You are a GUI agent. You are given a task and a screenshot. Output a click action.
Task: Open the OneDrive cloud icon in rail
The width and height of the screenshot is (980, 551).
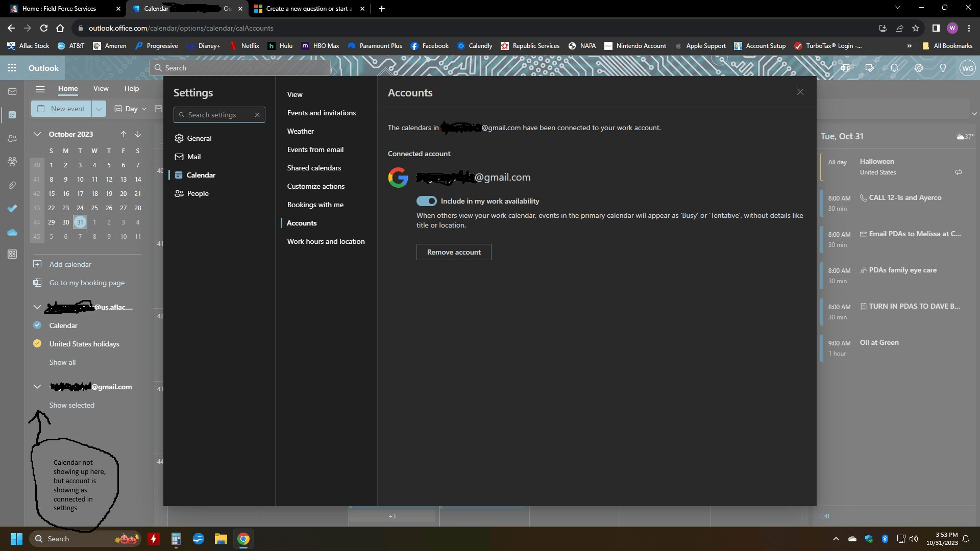click(x=12, y=233)
